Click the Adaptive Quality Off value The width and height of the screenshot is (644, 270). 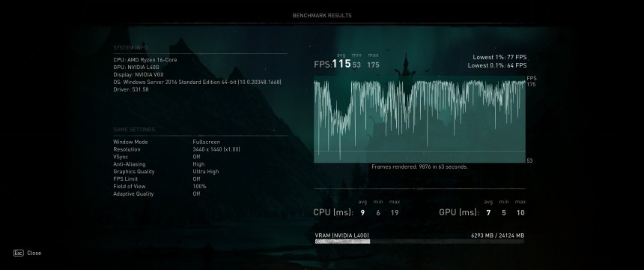coord(196,193)
